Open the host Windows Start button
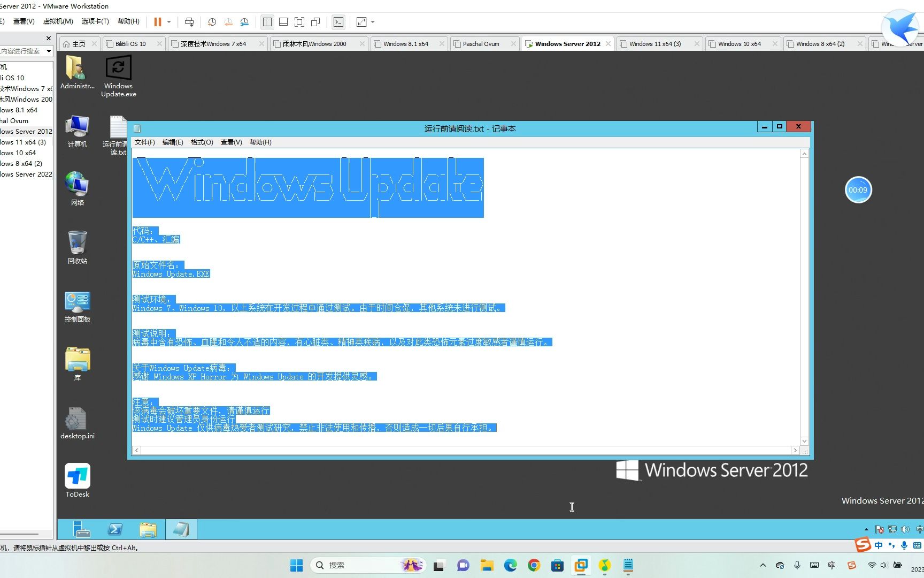This screenshot has width=924, height=578. (x=296, y=565)
